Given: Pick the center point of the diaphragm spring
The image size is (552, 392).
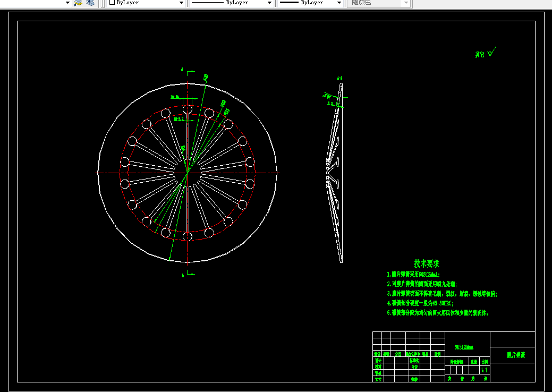Looking at the screenshot, I should (x=188, y=173).
